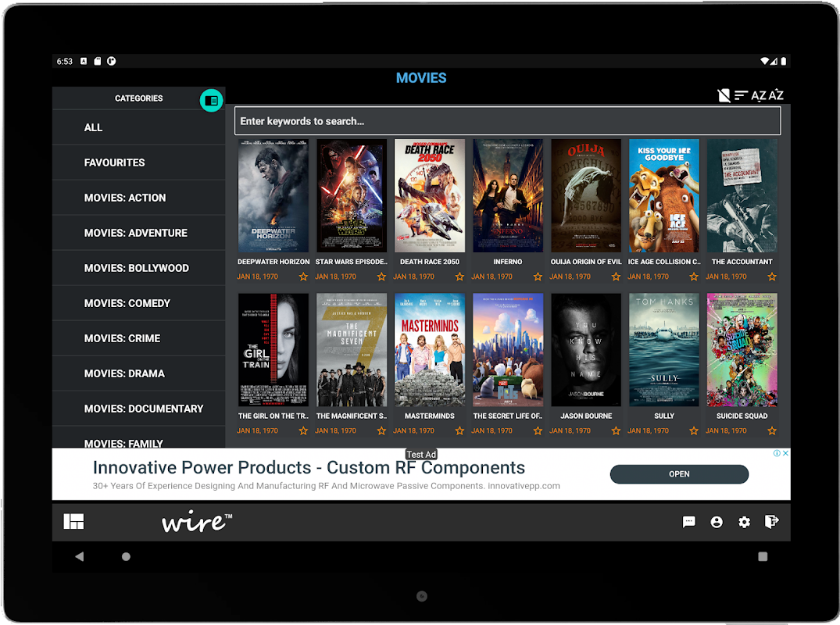Collapse the categories panel with teal button
Image resolution: width=840 pixels, height=625 pixels.
(211, 100)
